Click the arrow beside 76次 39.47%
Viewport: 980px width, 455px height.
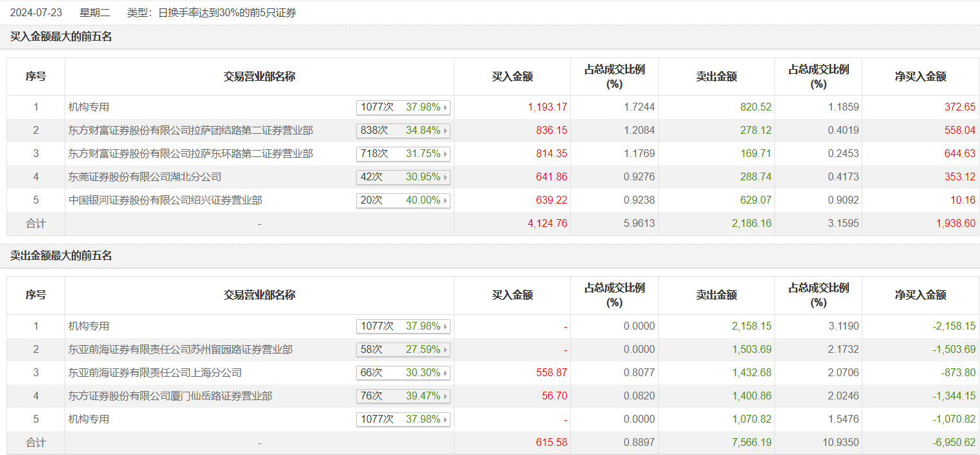pyautogui.click(x=445, y=396)
